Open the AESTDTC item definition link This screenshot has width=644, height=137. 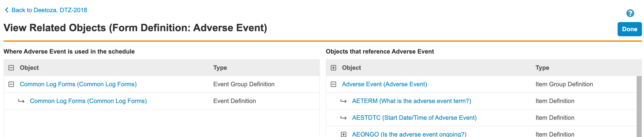click(x=414, y=118)
